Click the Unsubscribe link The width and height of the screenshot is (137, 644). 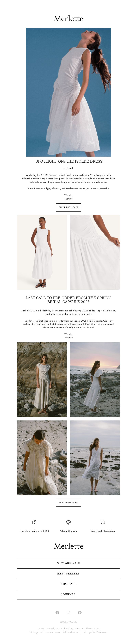pyautogui.click(x=72, y=632)
